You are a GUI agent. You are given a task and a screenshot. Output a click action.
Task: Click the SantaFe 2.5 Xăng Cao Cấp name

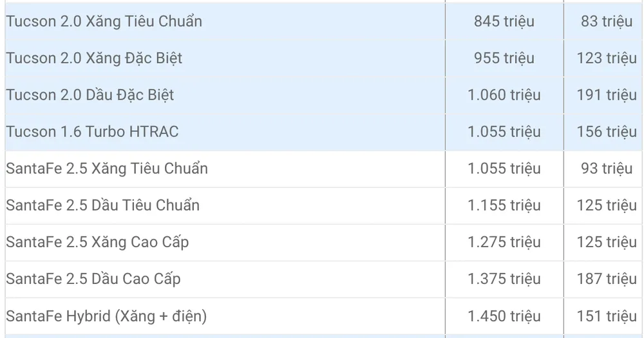click(97, 242)
